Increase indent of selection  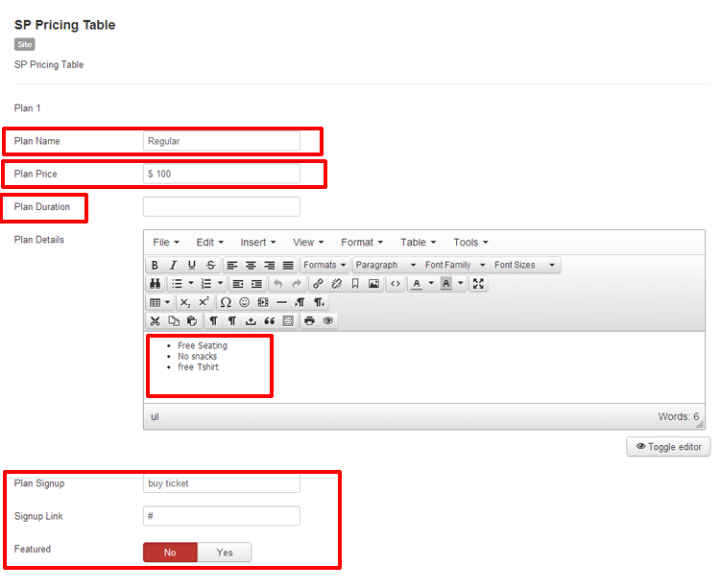256,284
